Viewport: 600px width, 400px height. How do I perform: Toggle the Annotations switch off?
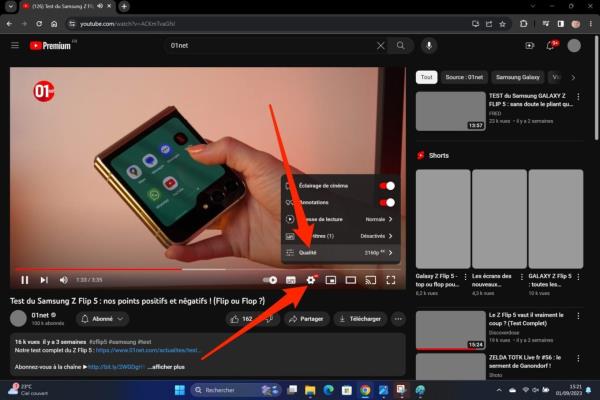tap(387, 202)
